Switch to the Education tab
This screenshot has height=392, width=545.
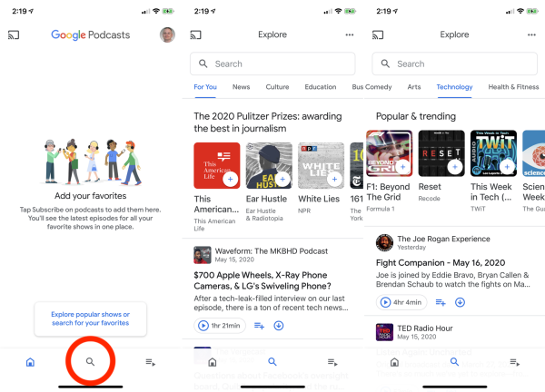pyautogui.click(x=320, y=87)
